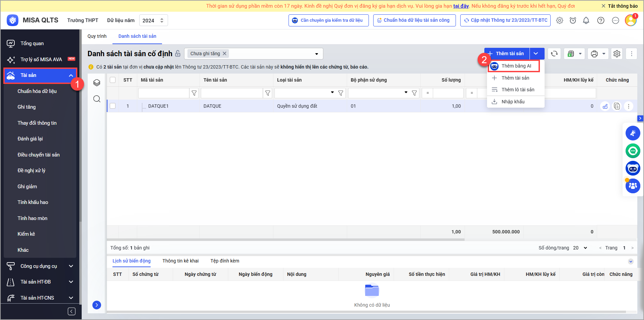Click the edit pencil icon for DATQUE1
The width and height of the screenshot is (644, 320).
point(605,106)
